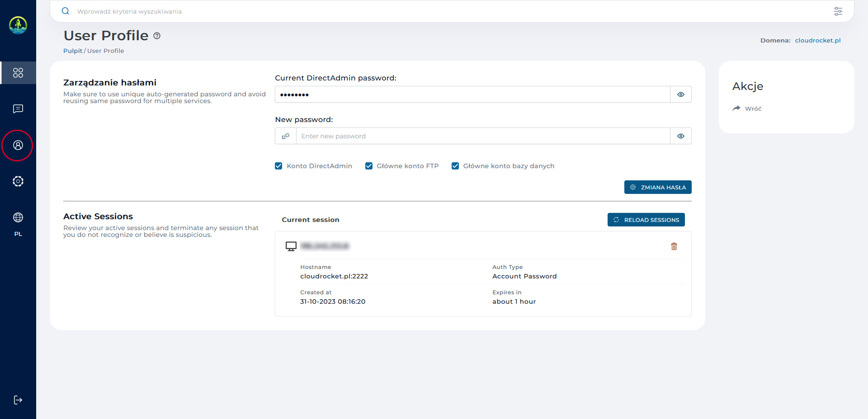The width and height of the screenshot is (868, 419).
Task: Click the Enter new password field
Action: [x=482, y=136]
